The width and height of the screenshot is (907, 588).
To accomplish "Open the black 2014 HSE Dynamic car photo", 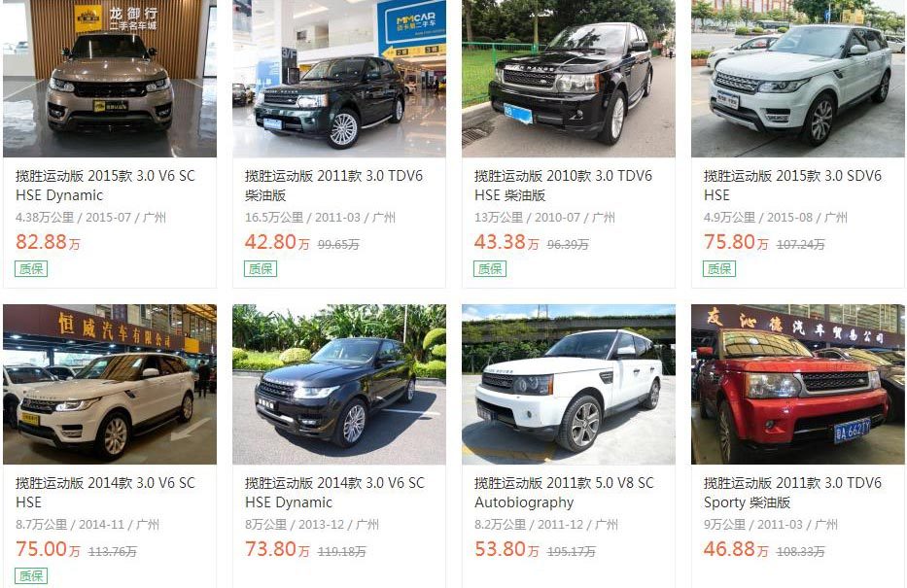I will click(x=339, y=385).
